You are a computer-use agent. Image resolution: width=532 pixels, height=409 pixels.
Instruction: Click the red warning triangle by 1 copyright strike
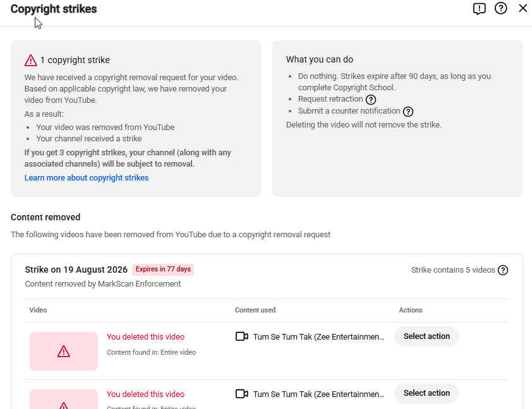point(30,61)
